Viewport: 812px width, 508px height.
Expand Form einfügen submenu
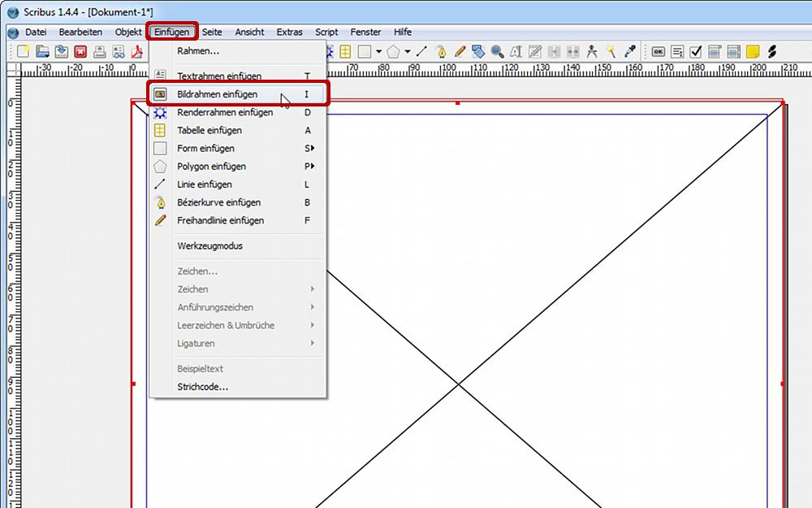pyautogui.click(x=238, y=148)
